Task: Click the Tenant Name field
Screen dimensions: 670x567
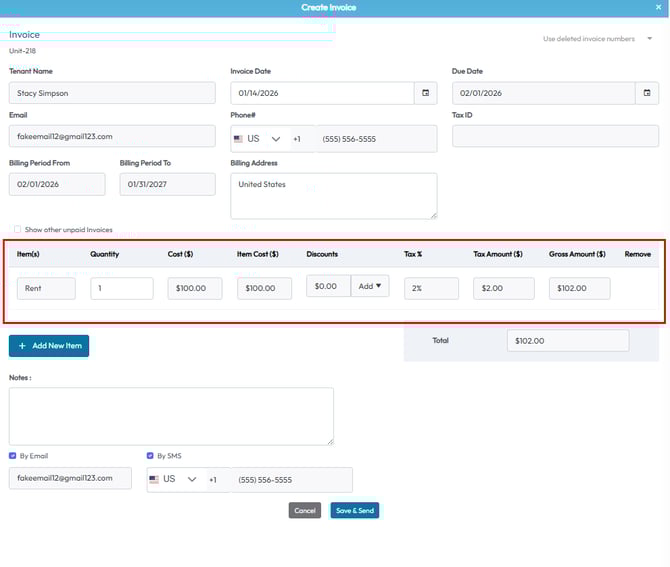Action: tap(112, 93)
